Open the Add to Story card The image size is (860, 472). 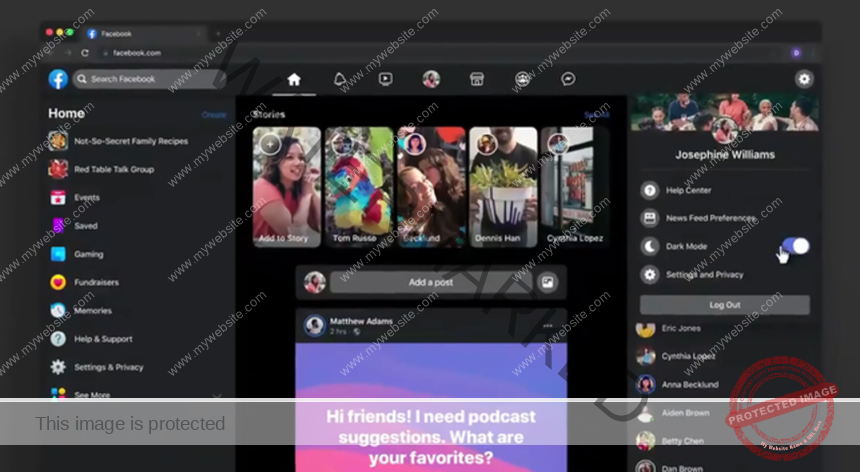[286, 187]
